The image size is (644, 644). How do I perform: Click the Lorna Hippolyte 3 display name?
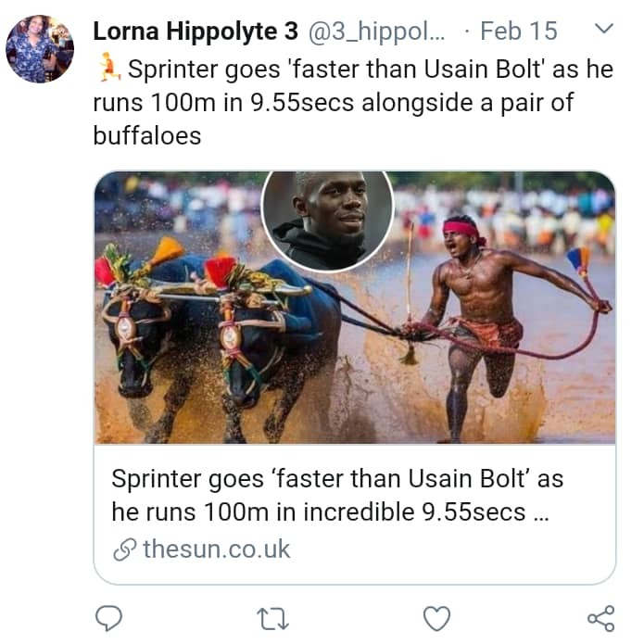tap(196, 32)
